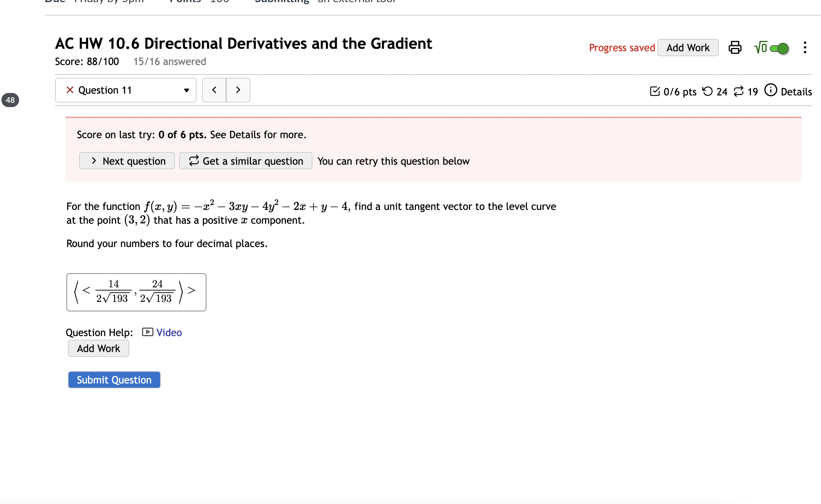Screen dimensions: 821x504
Task: Click the right chevron for next question
Action: pos(237,90)
